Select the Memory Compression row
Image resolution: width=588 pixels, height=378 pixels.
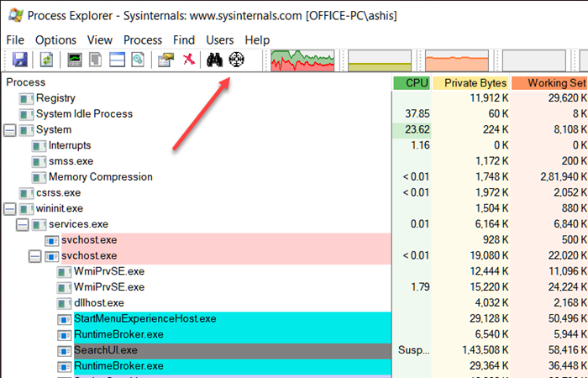(101, 177)
